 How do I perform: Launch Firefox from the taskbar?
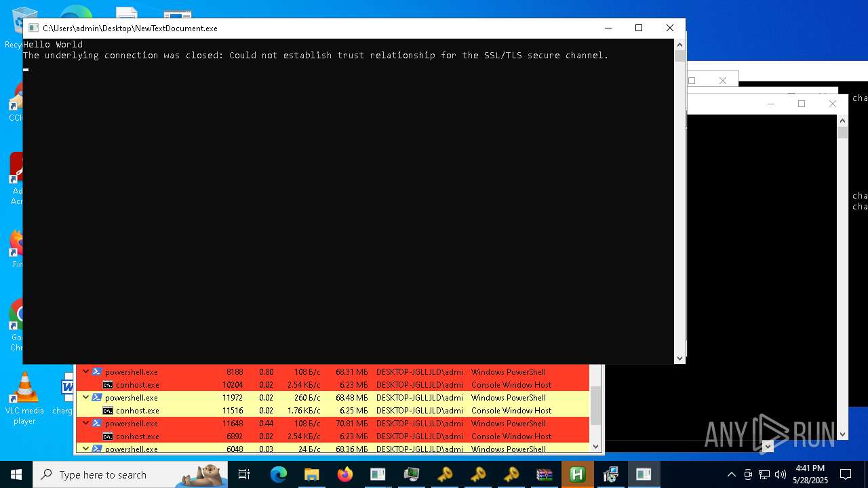(345, 474)
